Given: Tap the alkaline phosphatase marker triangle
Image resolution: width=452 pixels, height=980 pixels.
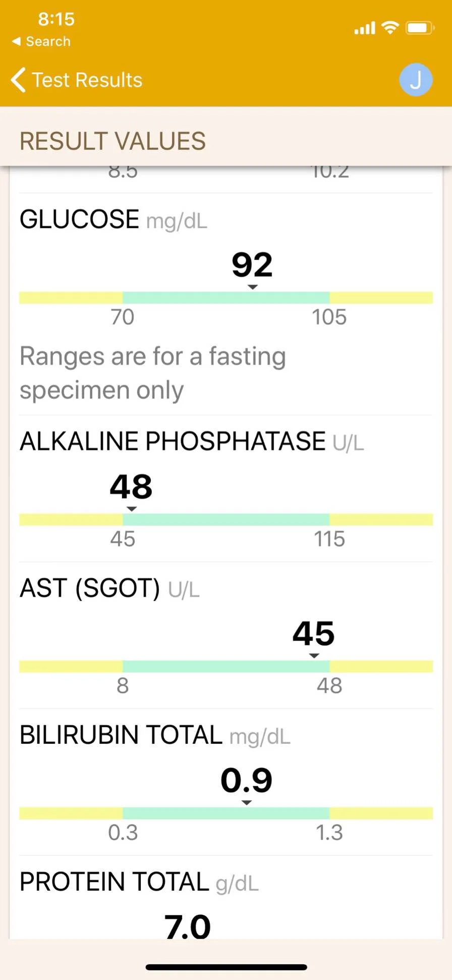Looking at the screenshot, I should click(132, 509).
